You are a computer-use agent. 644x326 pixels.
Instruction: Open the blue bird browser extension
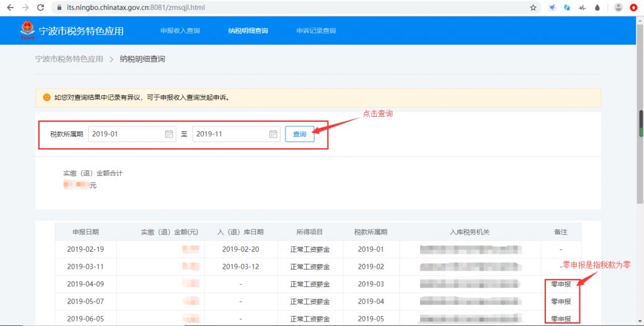point(552,8)
